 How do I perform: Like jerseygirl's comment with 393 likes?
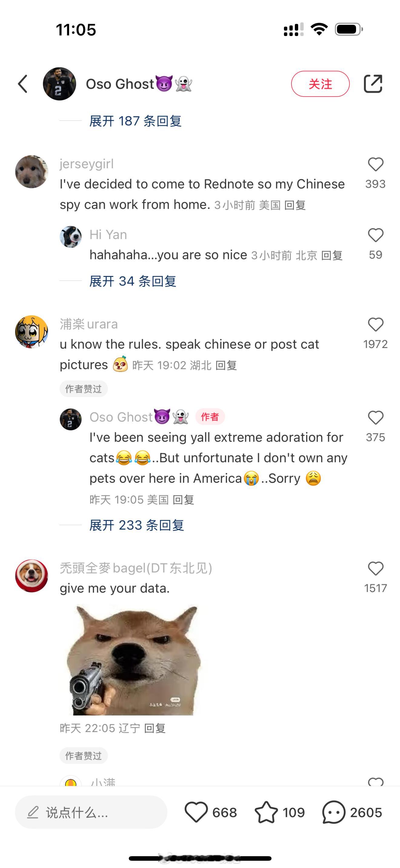375,165
